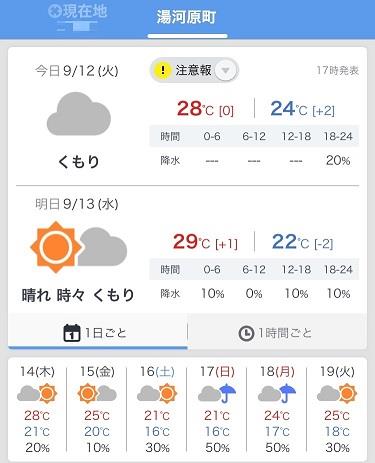Click the 明日 9/13 (水) date heading
This screenshot has height=463, width=375.
pos(77,204)
